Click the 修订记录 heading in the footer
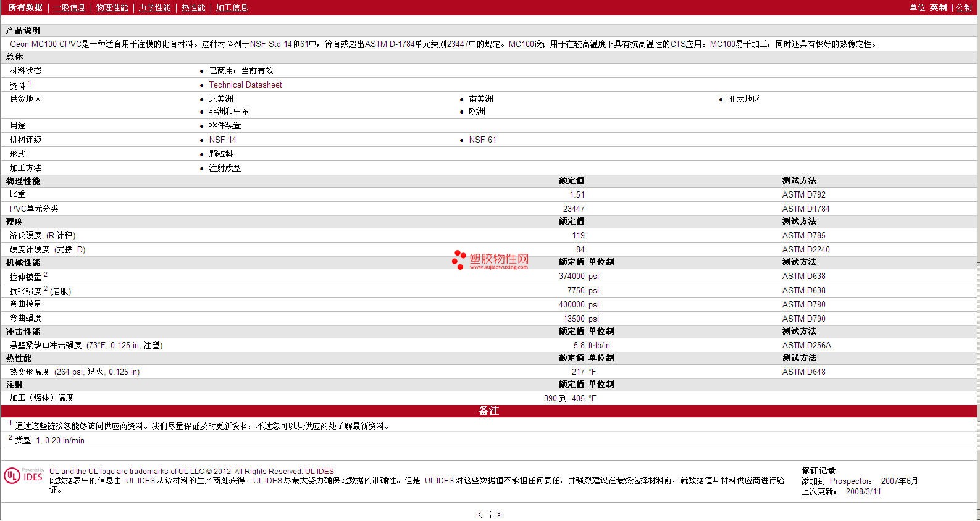 pyautogui.click(x=818, y=471)
